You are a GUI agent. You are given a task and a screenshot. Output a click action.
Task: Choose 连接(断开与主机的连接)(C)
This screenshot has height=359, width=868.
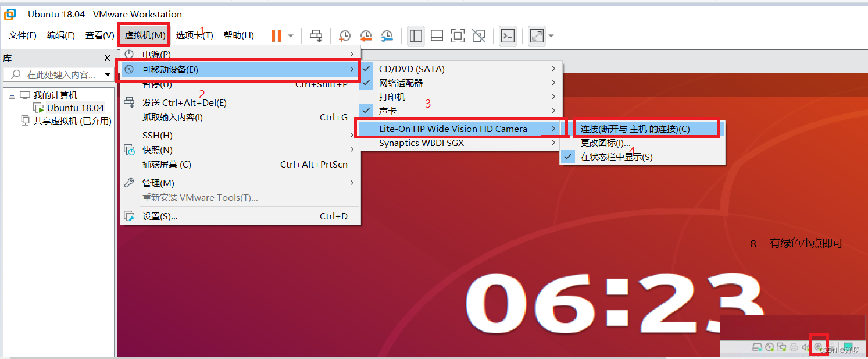point(646,129)
